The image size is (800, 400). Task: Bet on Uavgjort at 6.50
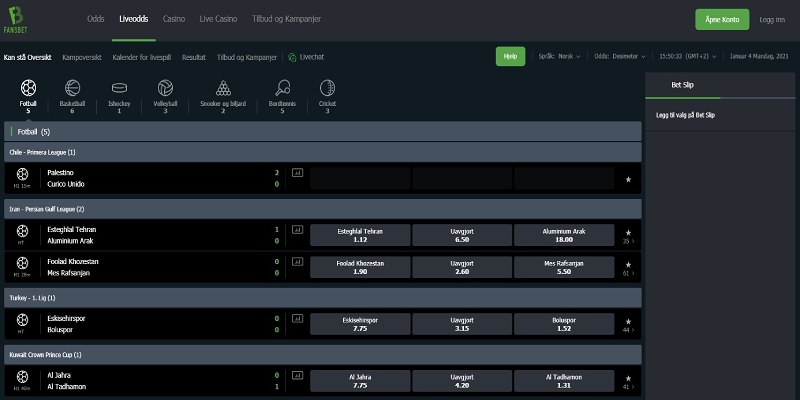pos(462,235)
